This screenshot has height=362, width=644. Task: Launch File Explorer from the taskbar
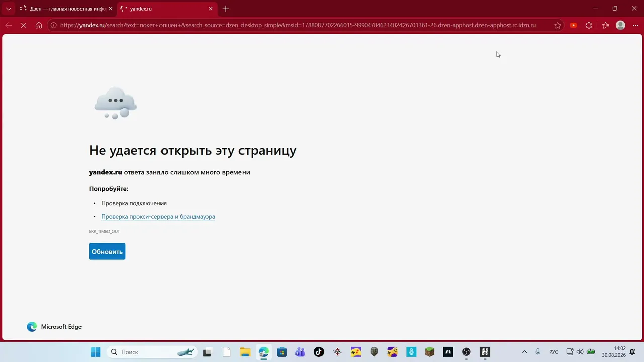(245, 352)
